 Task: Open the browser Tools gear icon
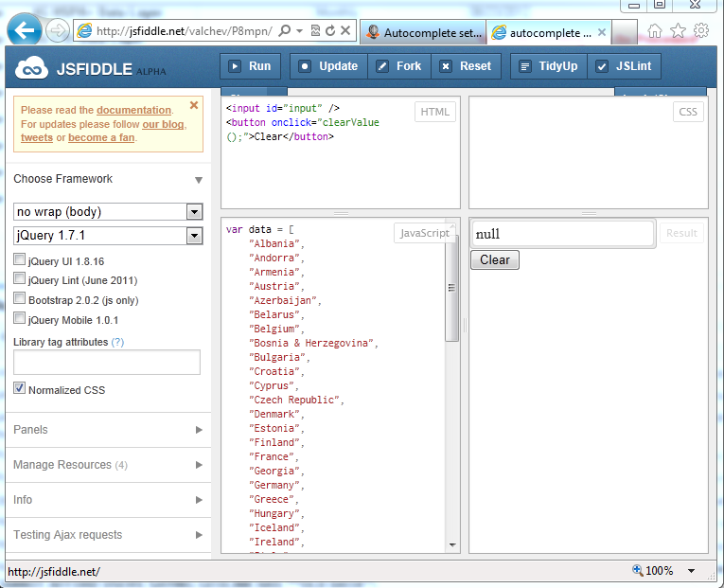701,30
